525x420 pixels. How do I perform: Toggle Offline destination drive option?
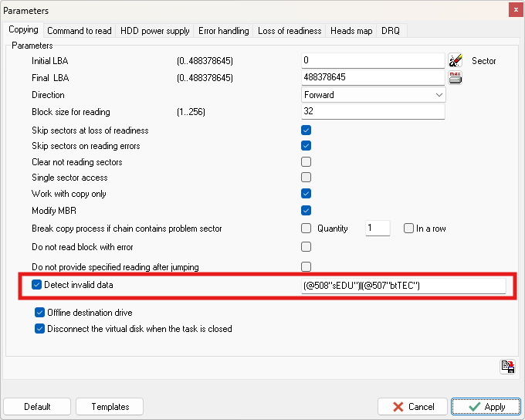40,313
